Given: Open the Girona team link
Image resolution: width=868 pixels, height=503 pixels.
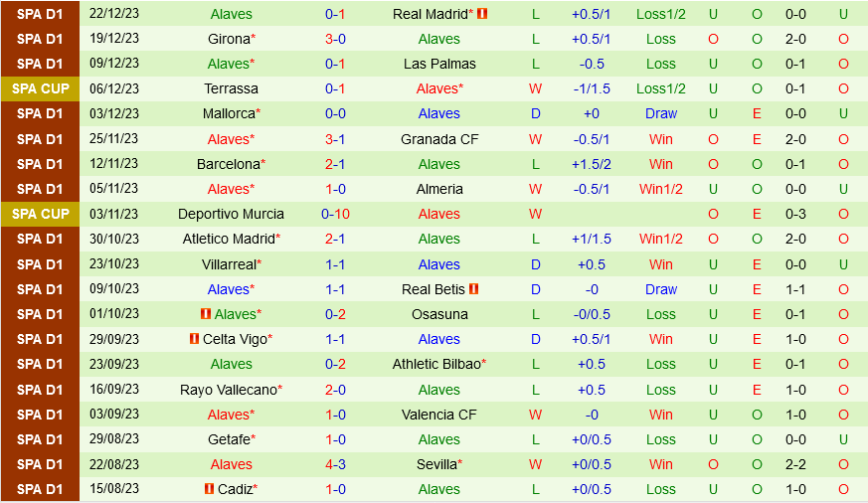Looking at the screenshot, I should (x=229, y=39).
